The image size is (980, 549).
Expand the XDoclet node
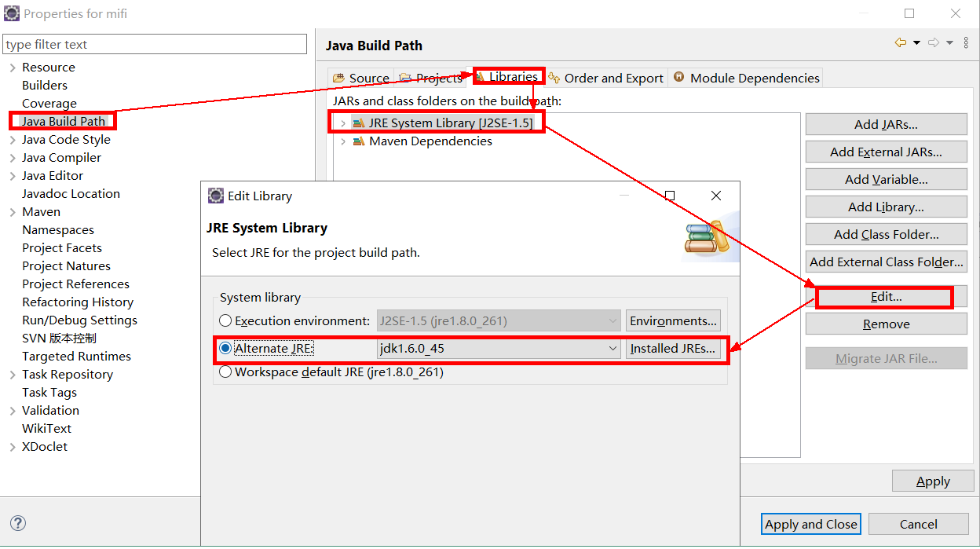click(x=13, y=447)
